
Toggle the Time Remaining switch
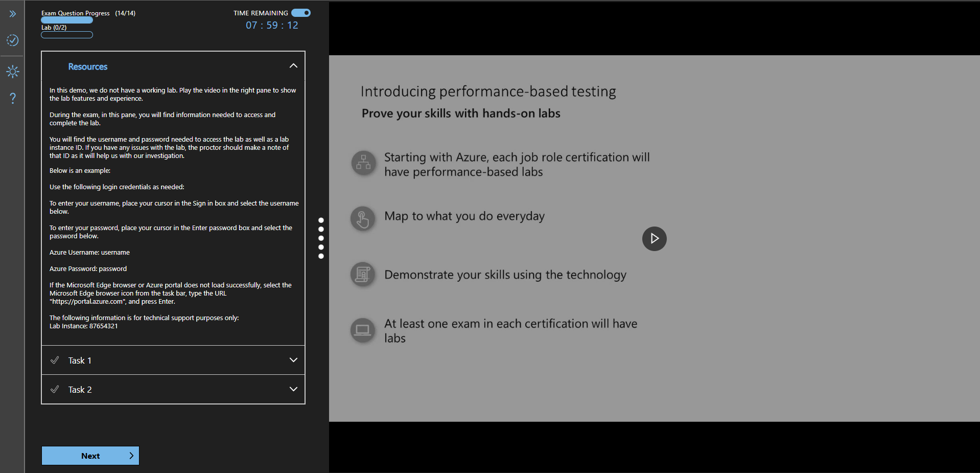click(x=301, y=13)
